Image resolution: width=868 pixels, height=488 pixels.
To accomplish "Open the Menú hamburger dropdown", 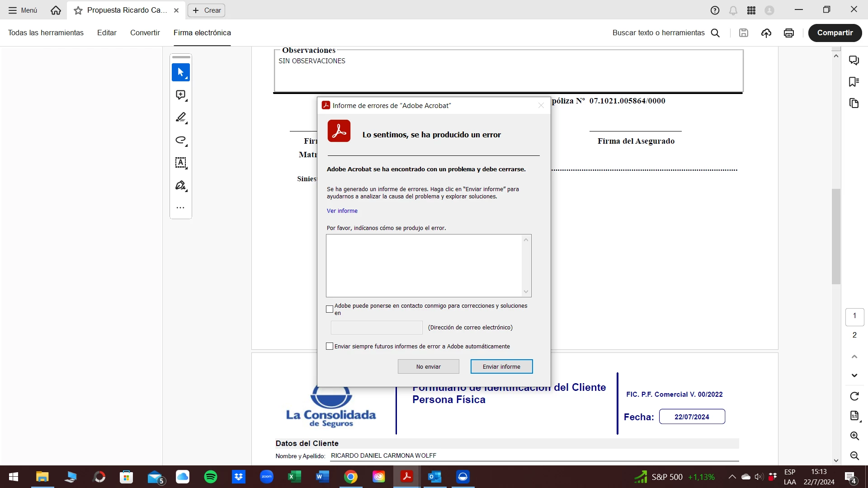I will coord(23,10).
